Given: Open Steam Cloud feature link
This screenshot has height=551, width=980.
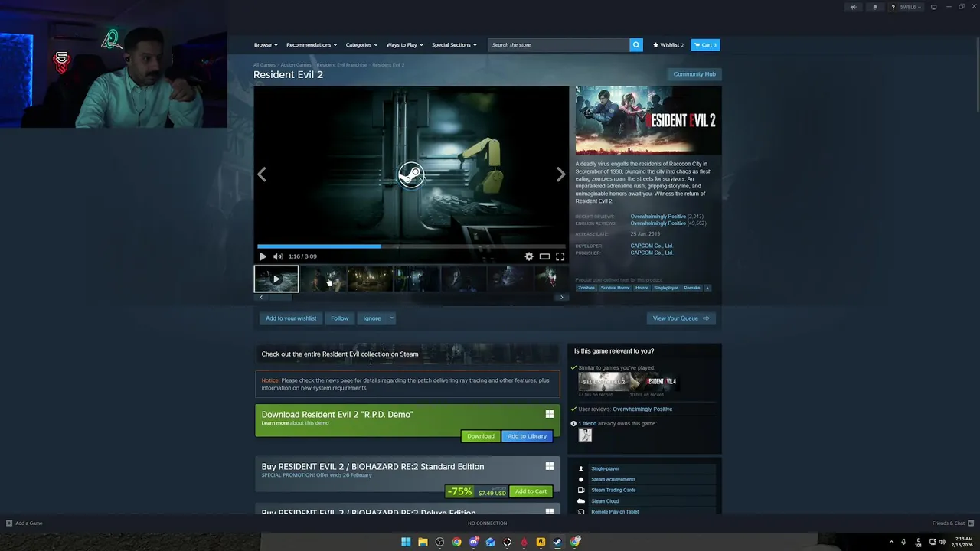Looking at the screenshot, I should coord(605,501).
